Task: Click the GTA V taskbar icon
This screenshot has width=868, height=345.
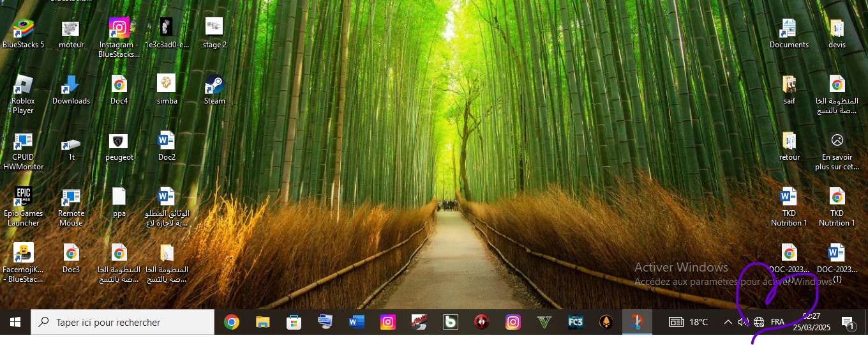Action: [544, 322]
